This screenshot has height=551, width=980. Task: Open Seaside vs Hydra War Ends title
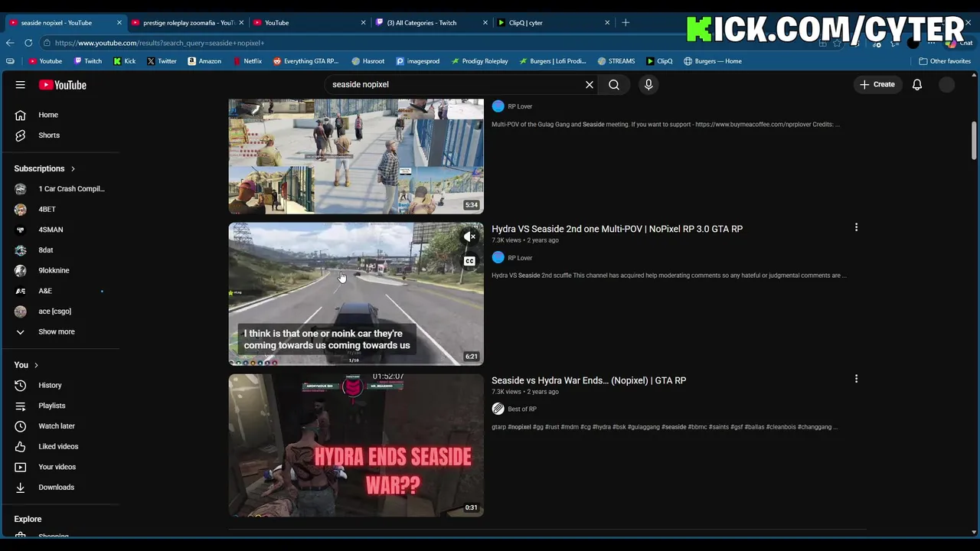pos(589,380)
